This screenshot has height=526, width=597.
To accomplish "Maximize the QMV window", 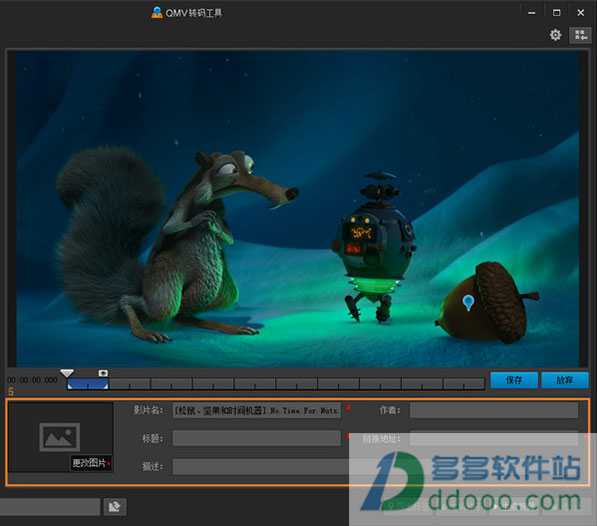I will (556, 13).
